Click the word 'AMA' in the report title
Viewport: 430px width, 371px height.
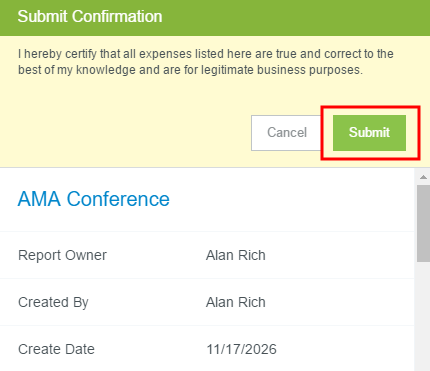click(39, 199)
